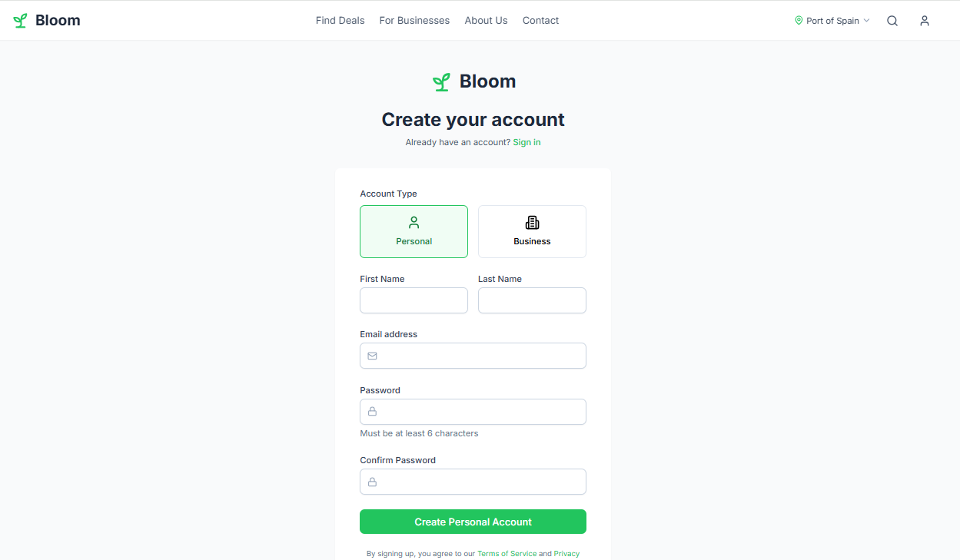
Task: Click the lock icon in Confirm Password field
Action: (x=372, y=482)
